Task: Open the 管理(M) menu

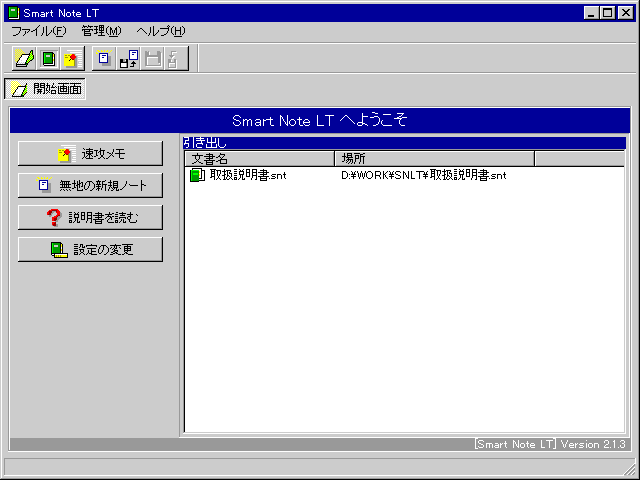Action: (101, 31)
